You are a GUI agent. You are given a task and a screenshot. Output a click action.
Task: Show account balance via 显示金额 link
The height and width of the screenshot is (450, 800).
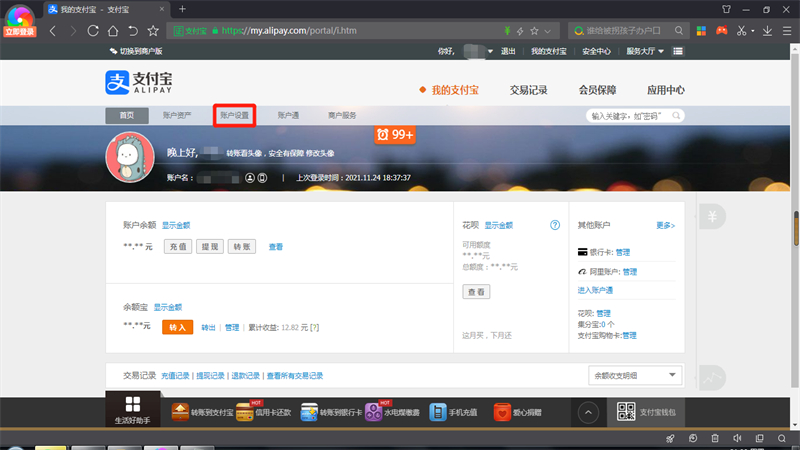(176, 225)
